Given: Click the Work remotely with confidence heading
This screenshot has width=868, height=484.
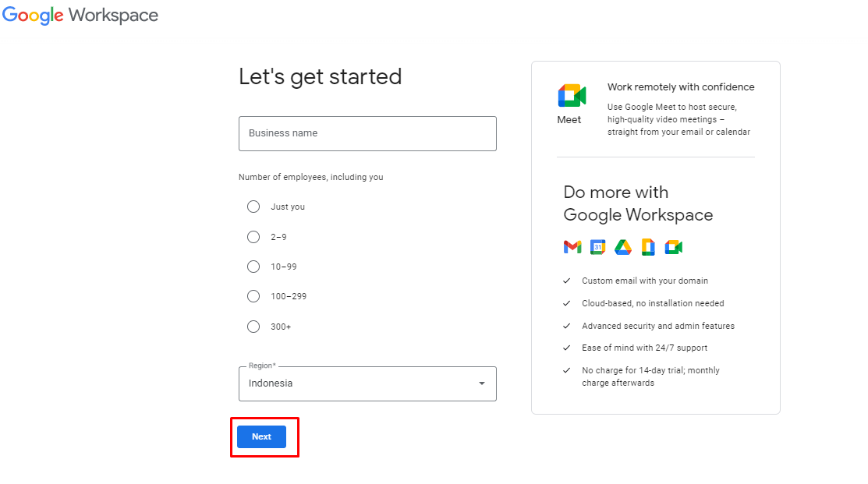Looking at the screenshot, I should pyautogui.click(x=681, y=87).
